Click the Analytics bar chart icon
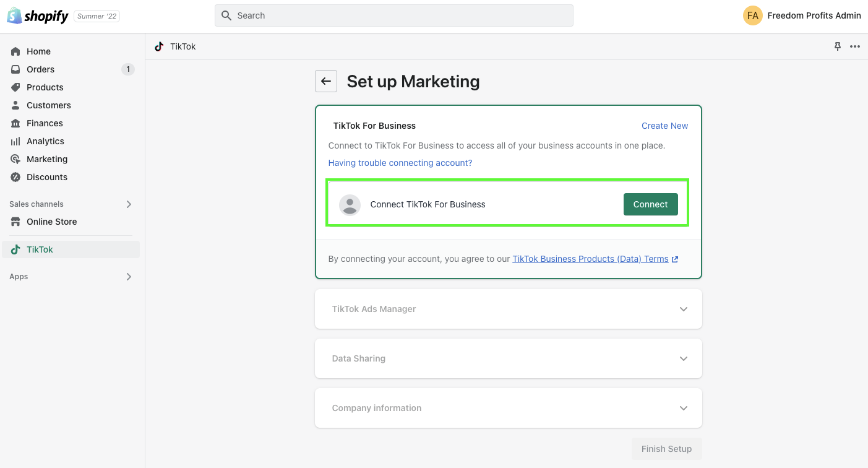Screen dimensions: 868x468 (x=15, y=141)
